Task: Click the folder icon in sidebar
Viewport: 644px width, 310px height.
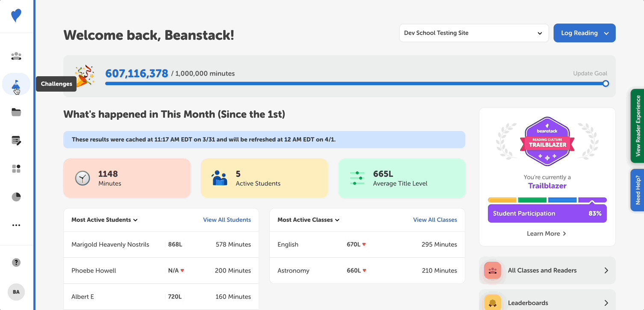Action: coord(16,113)
